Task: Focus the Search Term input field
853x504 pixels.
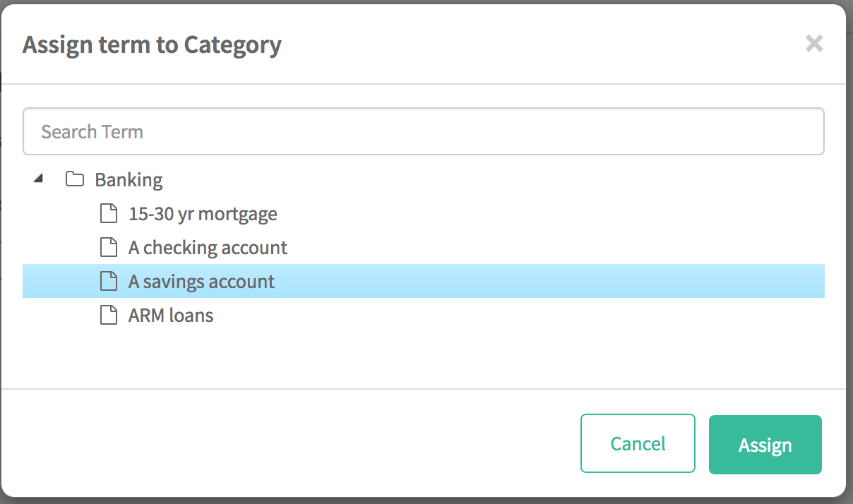Action: pos(423,131)
